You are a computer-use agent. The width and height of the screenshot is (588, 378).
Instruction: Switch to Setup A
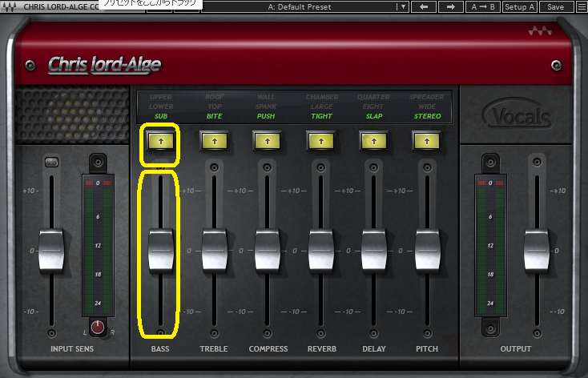[520, 6]
